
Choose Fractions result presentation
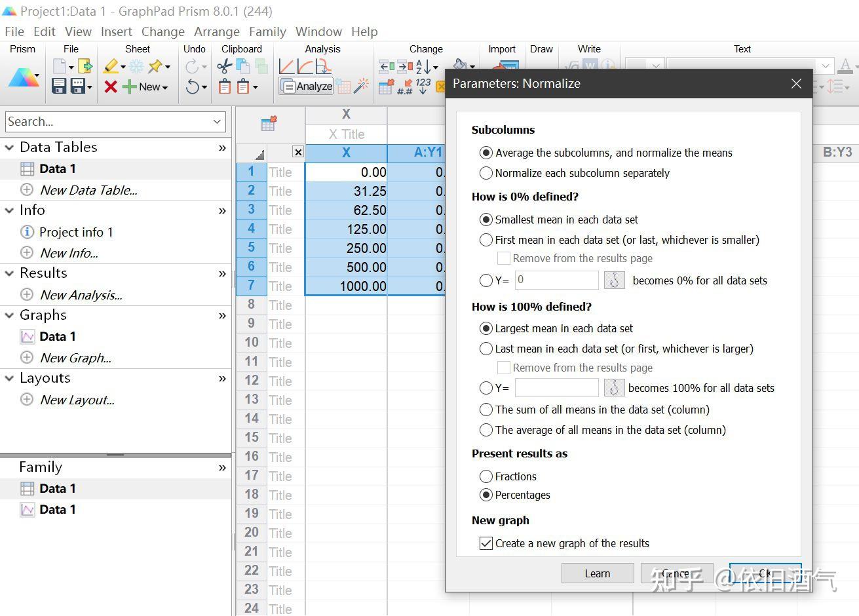click(x=486, y=476)
